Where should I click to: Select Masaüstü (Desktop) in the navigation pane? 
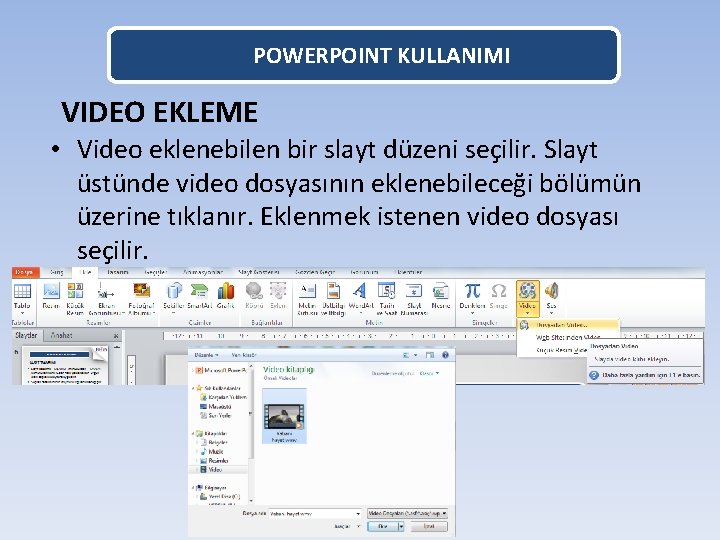click(x=216, y=406)
